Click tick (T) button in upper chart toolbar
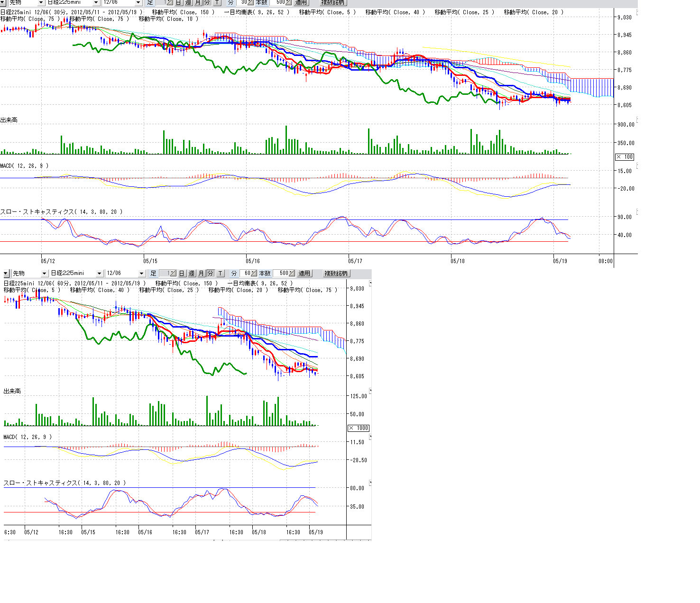This screenshot has height=603, width=700. click(x=217, y=2)
